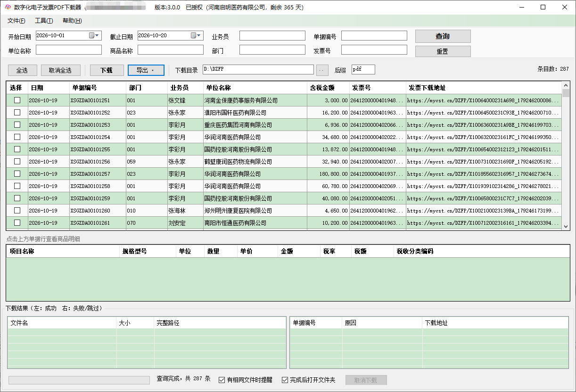This screenshot has width=576, height=392.
Task: Tick checkbox for row XSGZDA00101251
Action: point(17,100)
